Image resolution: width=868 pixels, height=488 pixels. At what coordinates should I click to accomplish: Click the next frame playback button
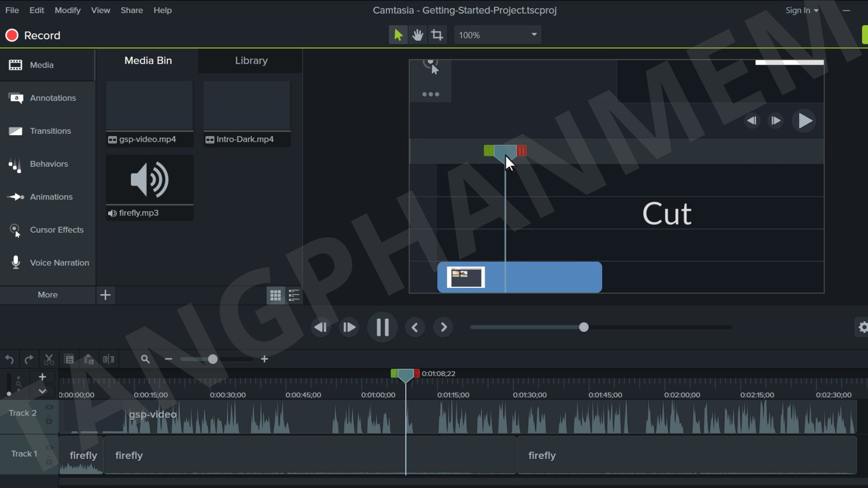349,328
